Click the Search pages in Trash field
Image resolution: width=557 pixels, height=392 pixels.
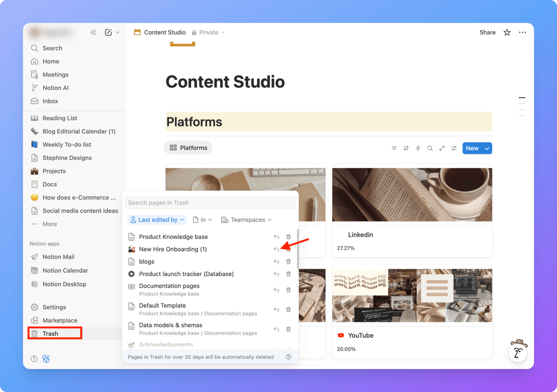tap(211, 203)
